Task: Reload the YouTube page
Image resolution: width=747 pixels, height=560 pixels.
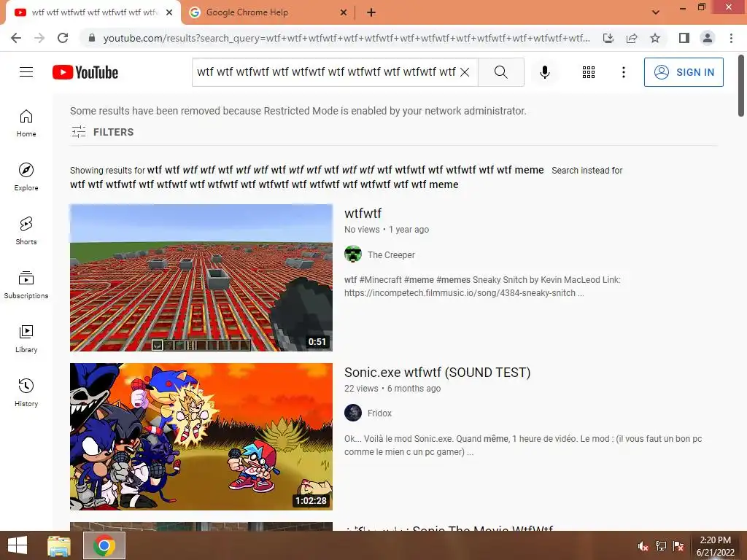Action: pos(63,38)
